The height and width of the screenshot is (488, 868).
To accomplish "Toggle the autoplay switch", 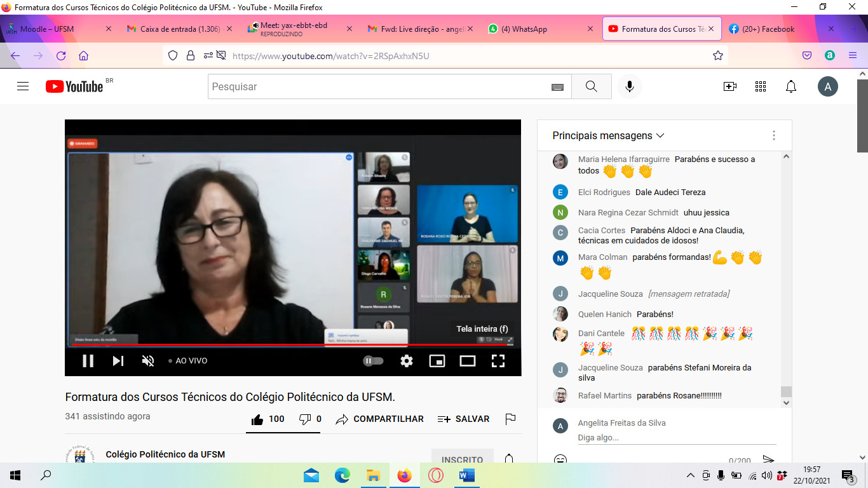I will pos(374,361).
